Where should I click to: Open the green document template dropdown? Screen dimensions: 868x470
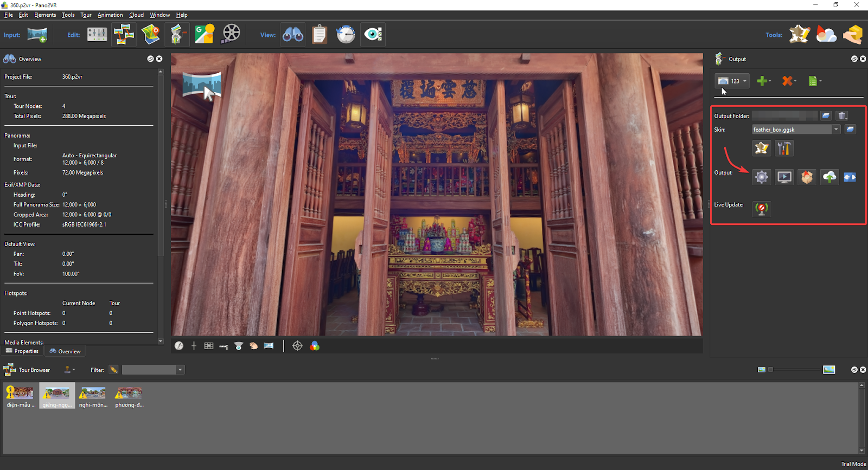tap(815, 81)
